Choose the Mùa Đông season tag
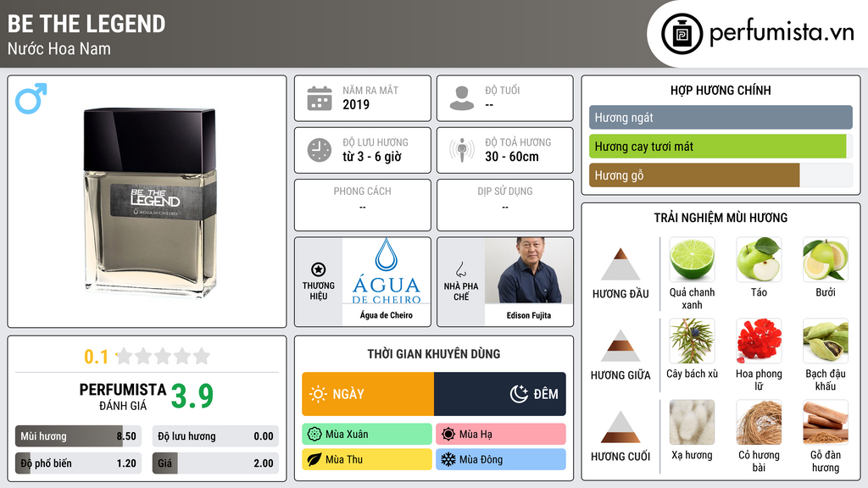The image size is (868, 488). (x=501, y=459)
